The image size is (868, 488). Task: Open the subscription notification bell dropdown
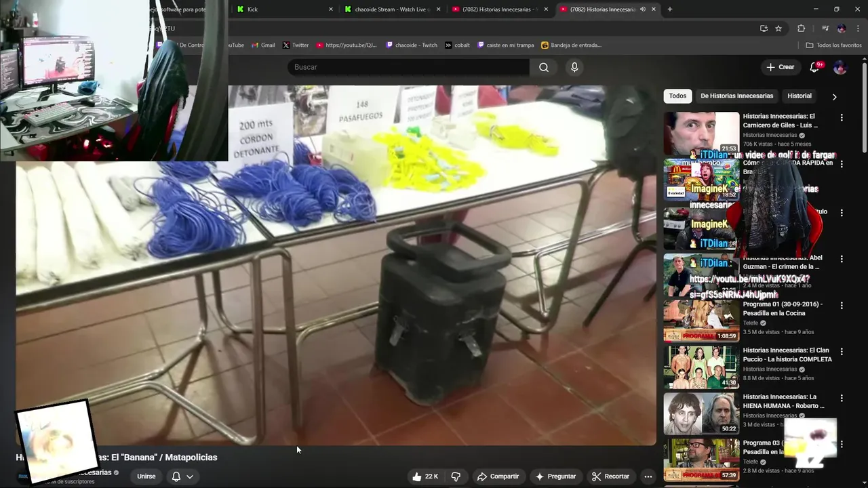tap(182, 476)
